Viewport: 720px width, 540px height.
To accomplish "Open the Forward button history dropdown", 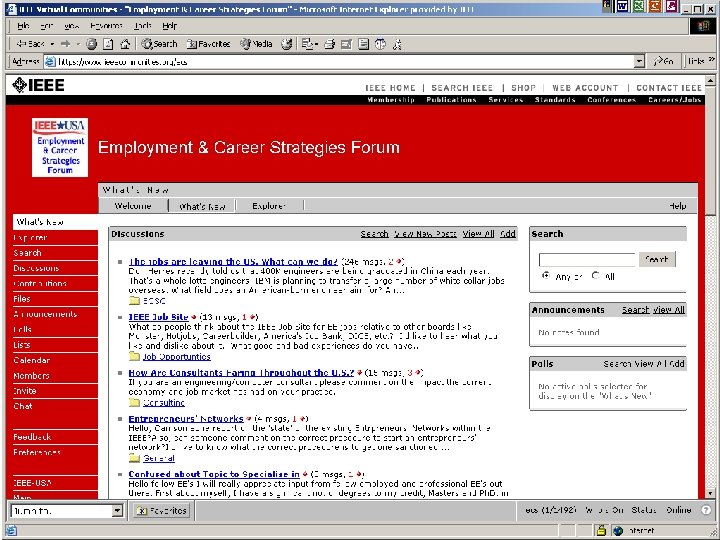I will (x=78, y=44).
